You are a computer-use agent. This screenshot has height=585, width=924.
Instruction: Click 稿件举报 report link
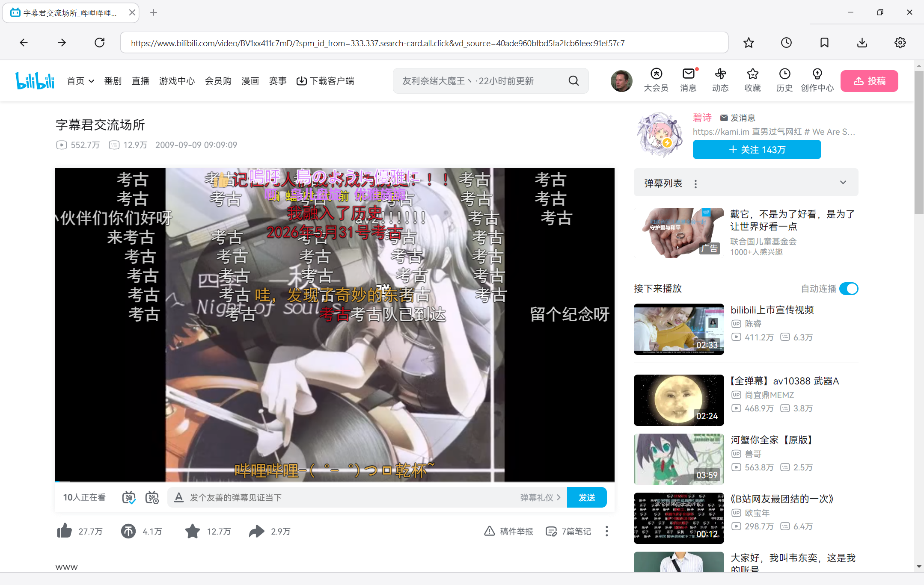tap(508, 531)
